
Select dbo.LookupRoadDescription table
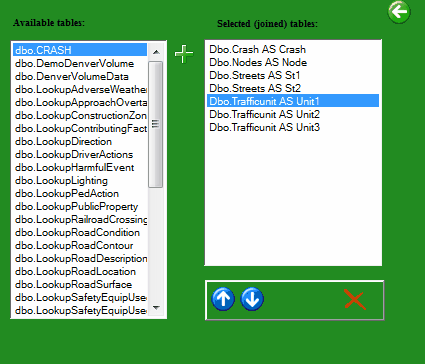click(80, 258)
